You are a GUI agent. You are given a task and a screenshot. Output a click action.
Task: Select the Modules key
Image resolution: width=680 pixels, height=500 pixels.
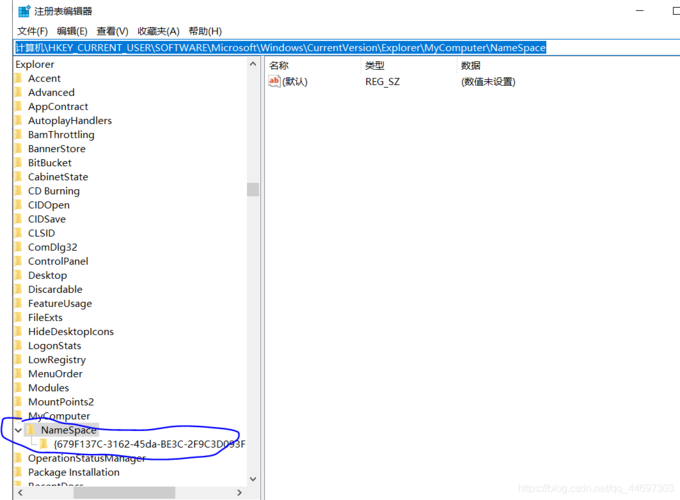[49, 388]
